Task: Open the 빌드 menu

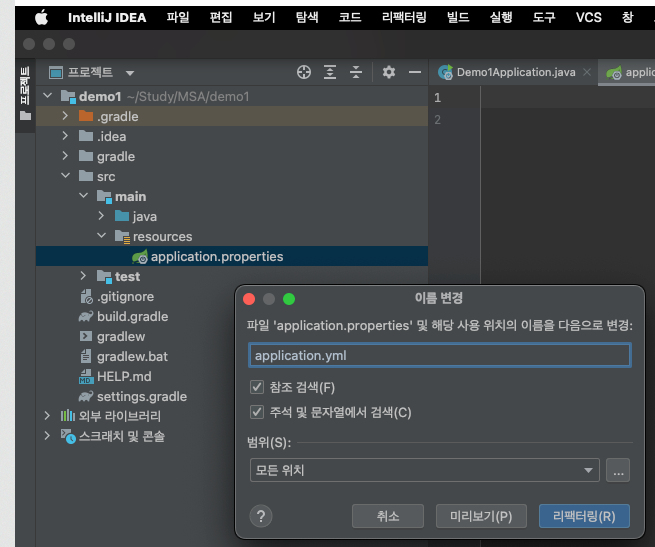Action: (x=458, y=18)
